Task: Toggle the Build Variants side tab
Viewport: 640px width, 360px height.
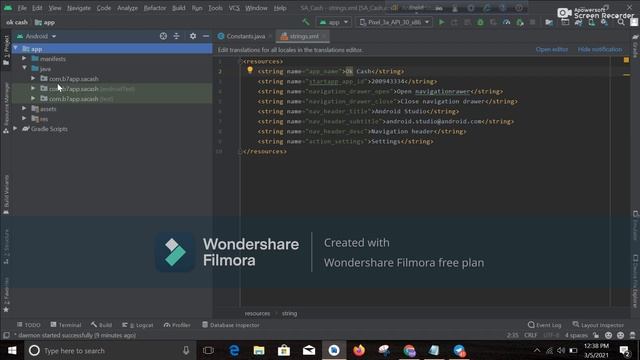Action: (6, 194)
